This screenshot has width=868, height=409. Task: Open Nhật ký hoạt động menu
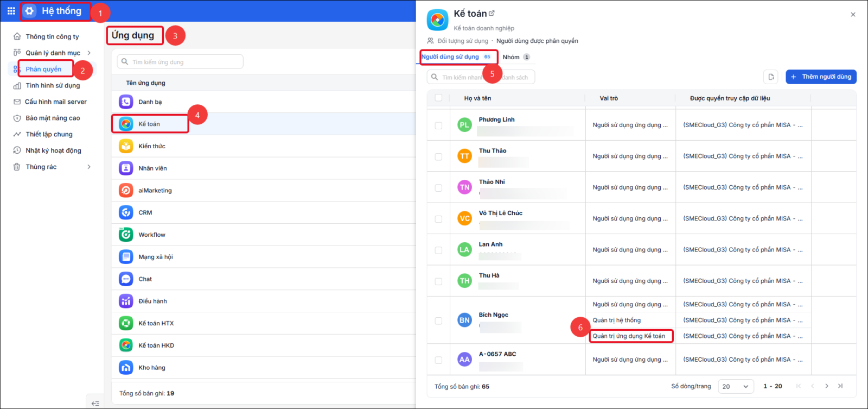coord(53,150)
